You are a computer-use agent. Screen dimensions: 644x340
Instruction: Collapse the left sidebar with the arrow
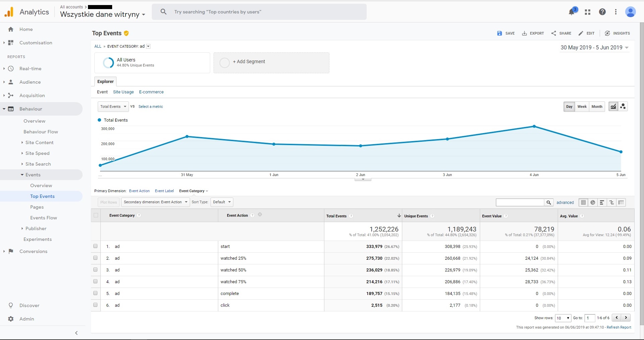(76, 333)
